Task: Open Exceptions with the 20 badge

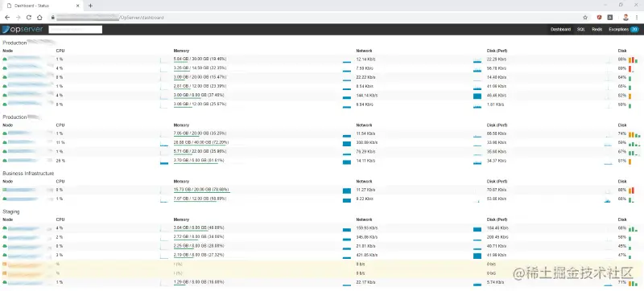Action: [623, 30]
